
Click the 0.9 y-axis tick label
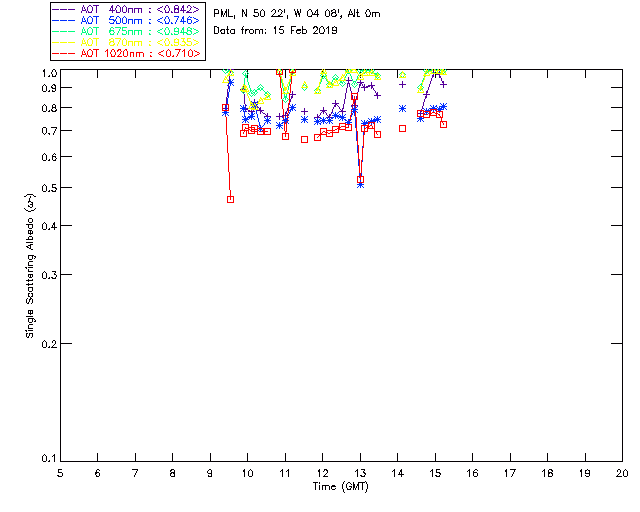click(49, 88)
